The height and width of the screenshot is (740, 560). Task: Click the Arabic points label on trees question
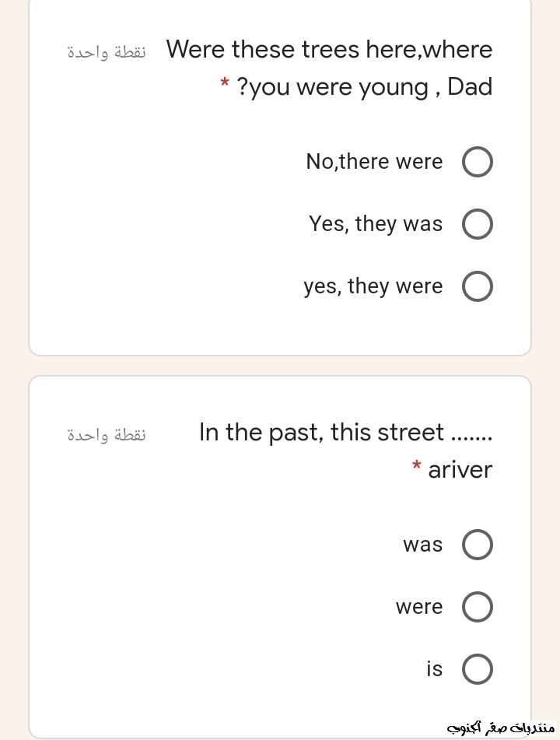pyautogui.click(x=107, y=52)
